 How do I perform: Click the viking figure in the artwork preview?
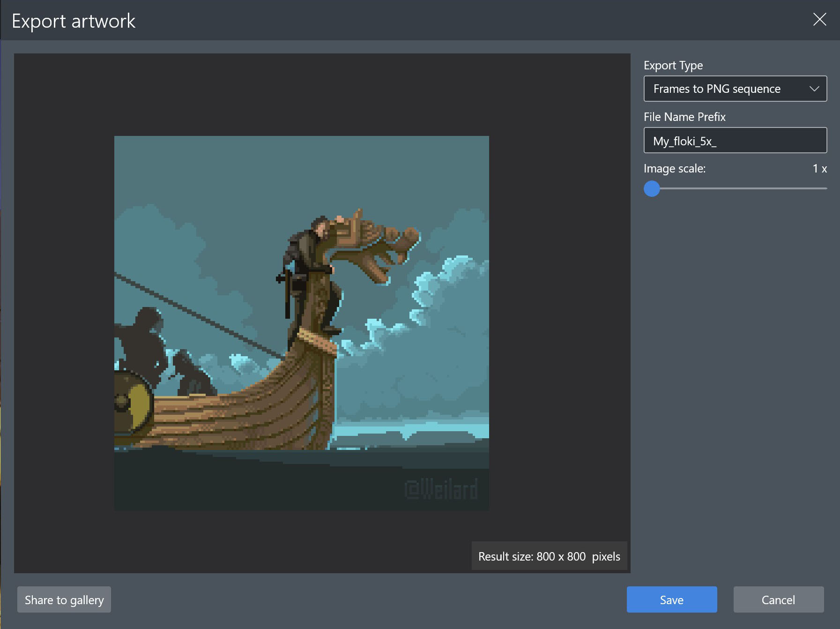coord(309,272)
